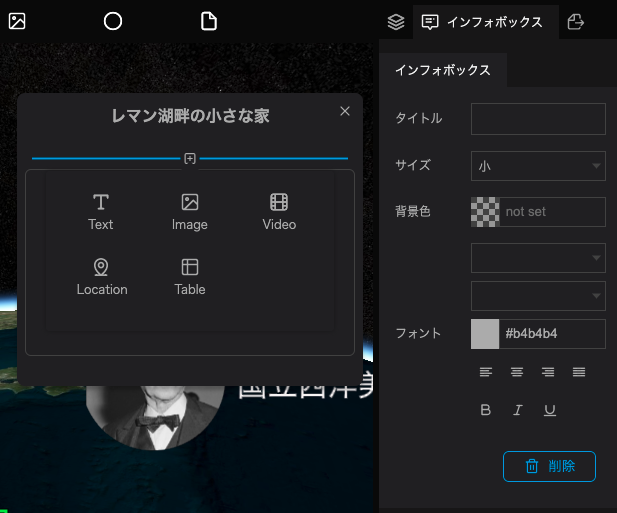Select the circle shape tool
The height and width of the screenshot is (513, 617).
tap(113, 21)
